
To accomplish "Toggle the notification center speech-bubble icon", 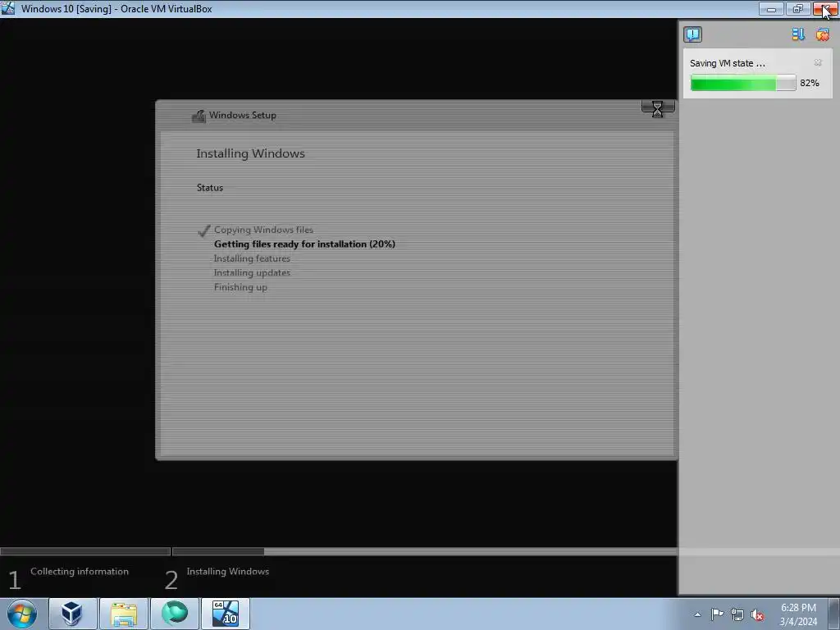I will pos(692,34).
